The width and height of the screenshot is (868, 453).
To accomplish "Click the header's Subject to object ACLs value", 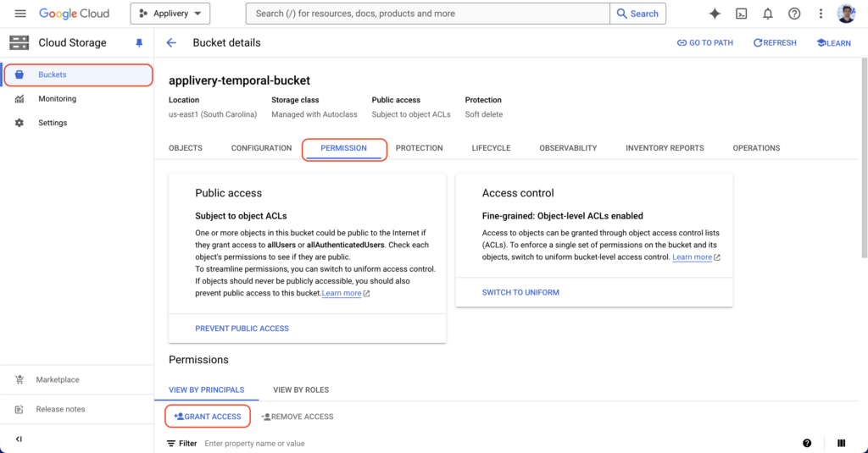I will (411, 114).
